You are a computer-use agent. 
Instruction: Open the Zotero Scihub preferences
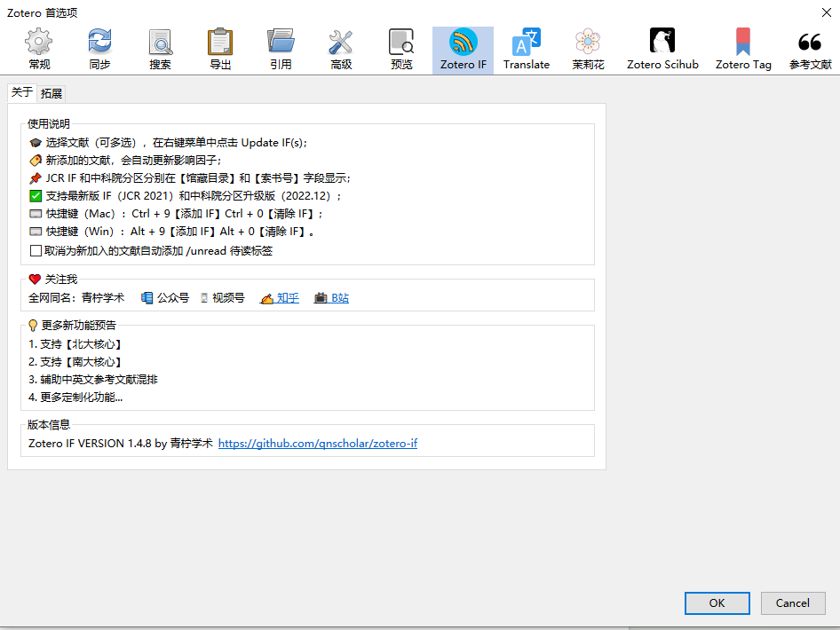tap(662, 50)
